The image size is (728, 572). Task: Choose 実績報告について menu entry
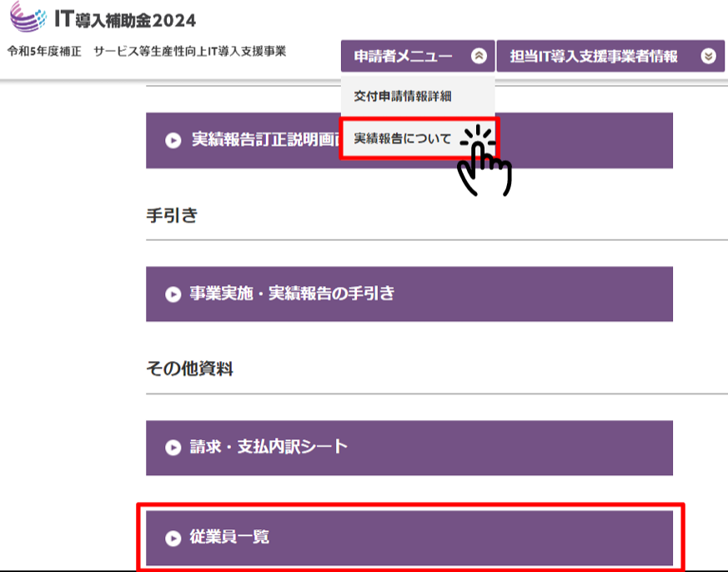coord(403,138)
